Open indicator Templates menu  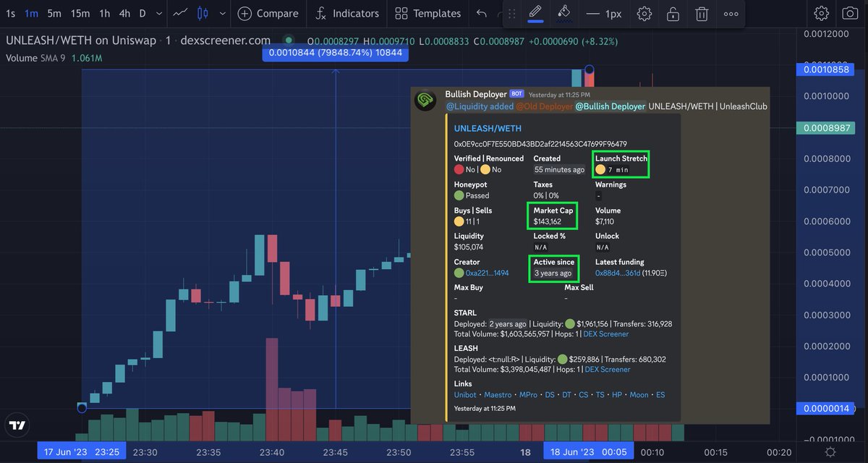click(428, 13)
